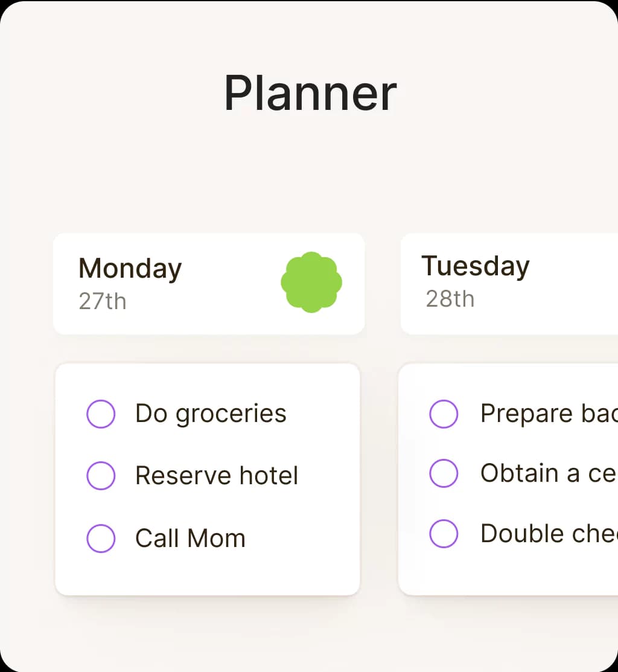This screenshot has height=672, width=618.
Task: Select the Reserve hotel task label
Action: tap(217, 476)
